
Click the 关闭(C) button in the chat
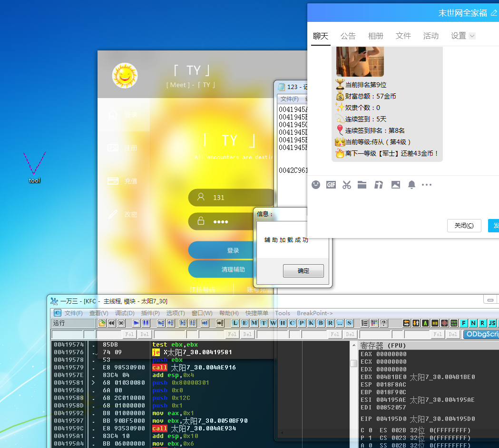click(464, 226)
